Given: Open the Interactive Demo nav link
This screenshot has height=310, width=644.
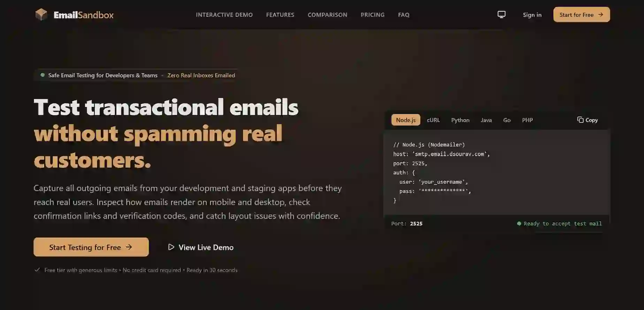Looking at the screenshot, I should pyautogui.click(x=224, y=15).
